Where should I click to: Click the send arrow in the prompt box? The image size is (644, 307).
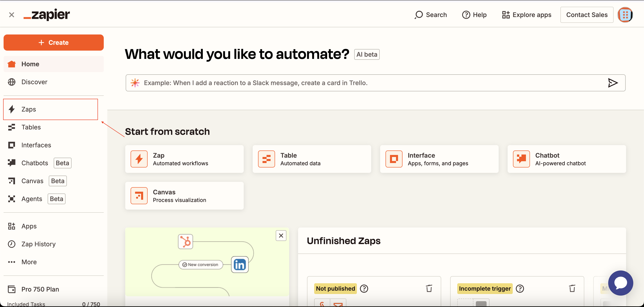tap(612, 83)
